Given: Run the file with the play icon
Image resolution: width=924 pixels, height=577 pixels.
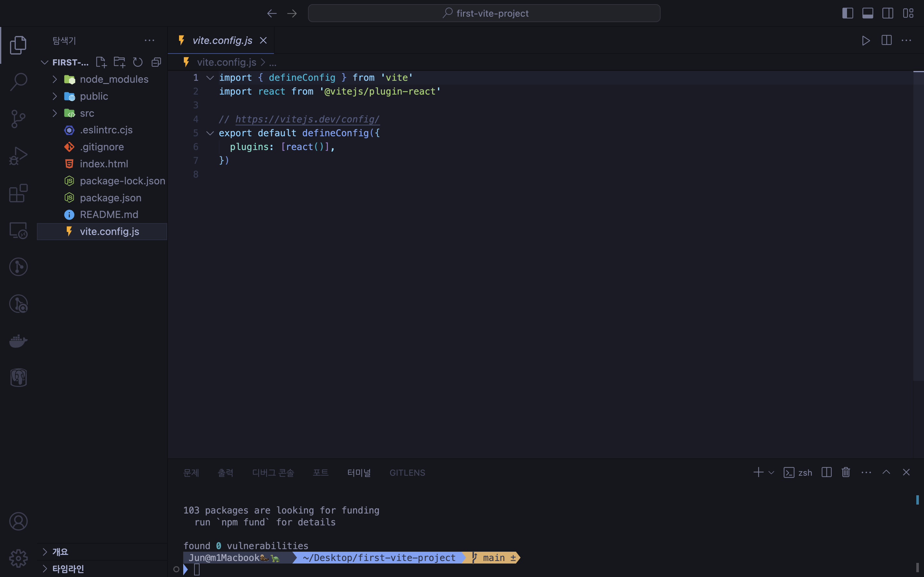Looking at the screenshot, I should (x=866, y=40).
